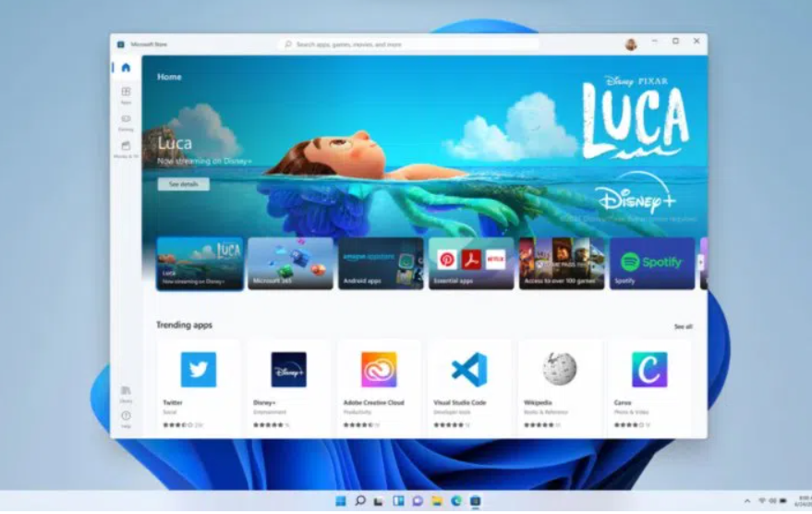The height and width of the screenshot is (514, 812).
Task: Open the Wikipedia trending app
Action: tap(559, 369)
